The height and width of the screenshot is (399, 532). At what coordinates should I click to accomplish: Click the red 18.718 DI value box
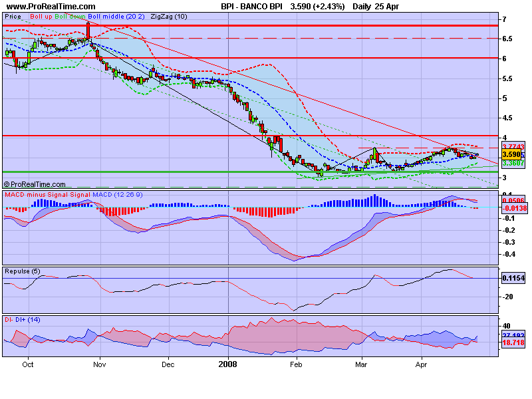tap(512, 341)
